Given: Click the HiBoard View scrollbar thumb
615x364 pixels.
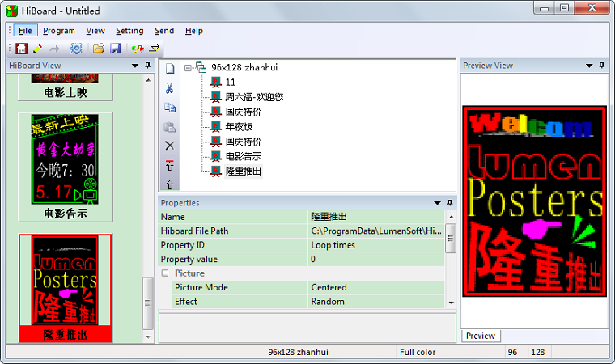Looking at the screenshot, I should pyautogui.click(x=148, y=303).
